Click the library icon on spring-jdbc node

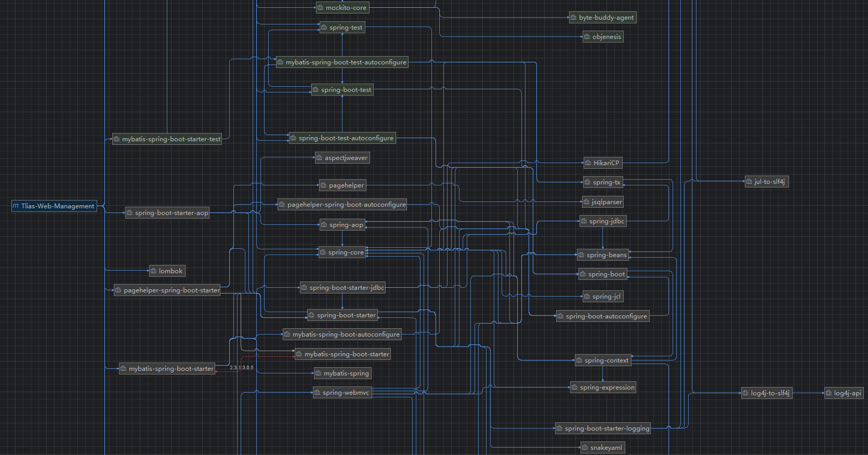click(584, 221)
